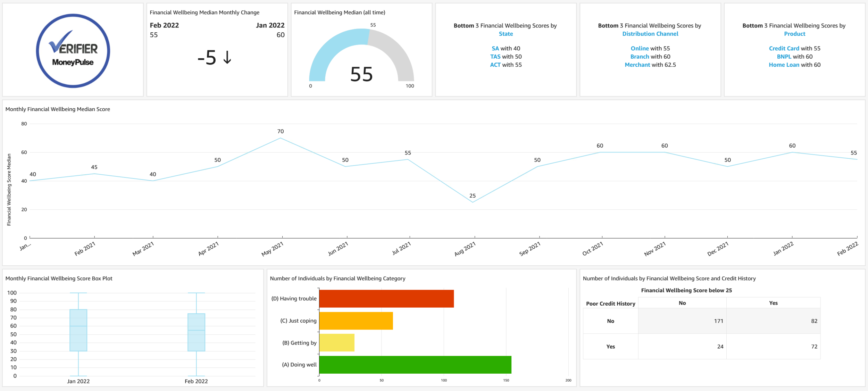Click the Aug 2021 data point labeled 25

pyautogui.click(x=473, y=202)
